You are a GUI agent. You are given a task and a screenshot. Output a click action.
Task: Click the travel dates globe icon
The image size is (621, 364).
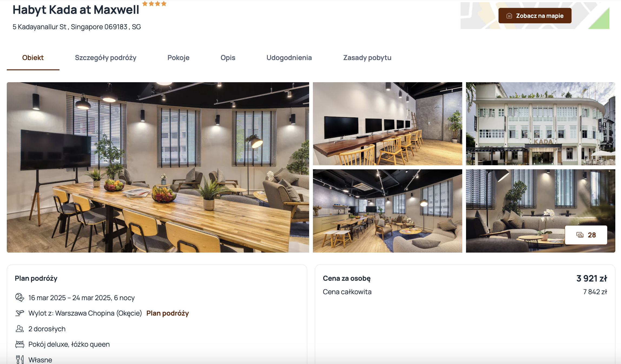(20, 297)
